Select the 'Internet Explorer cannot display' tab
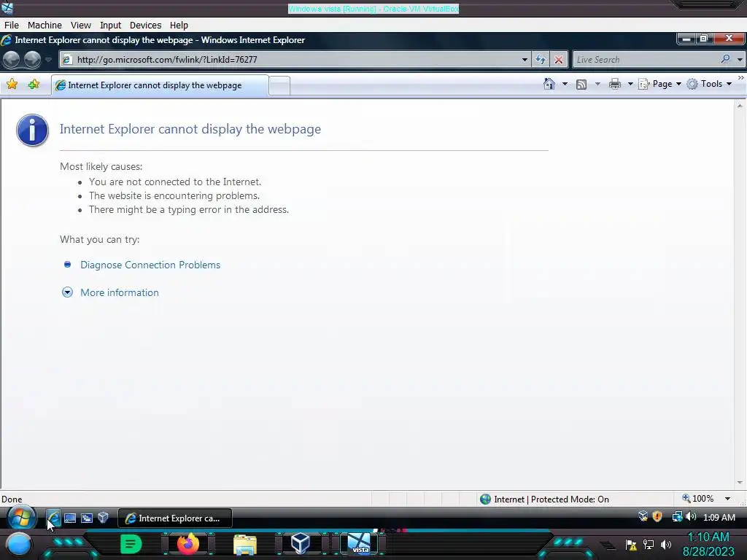Viewport: 747px width, 560px height. pos(160,85)
